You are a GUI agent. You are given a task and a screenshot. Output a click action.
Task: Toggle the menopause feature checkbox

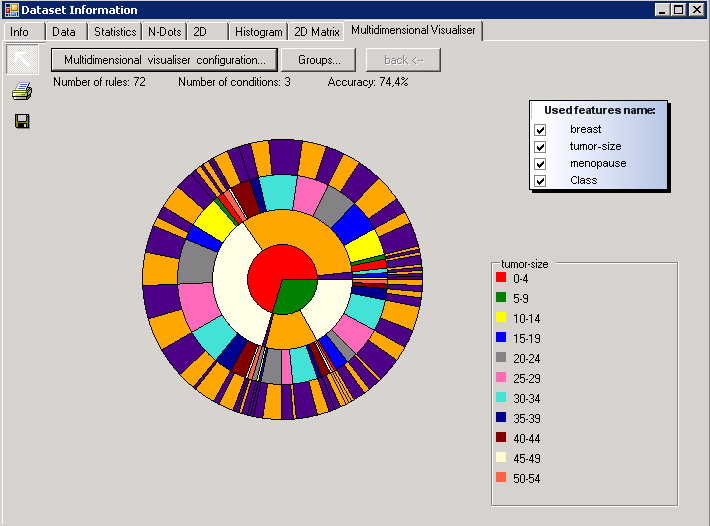(x=540, y=164)
